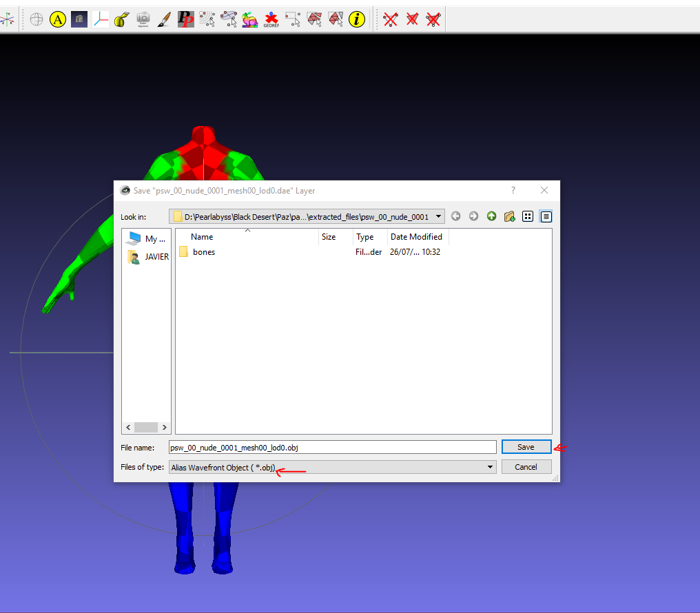Click the yellow 'A' annotation tool icon
The height and width of the screenshot is (613, 700).
click(x=58, y=19)
